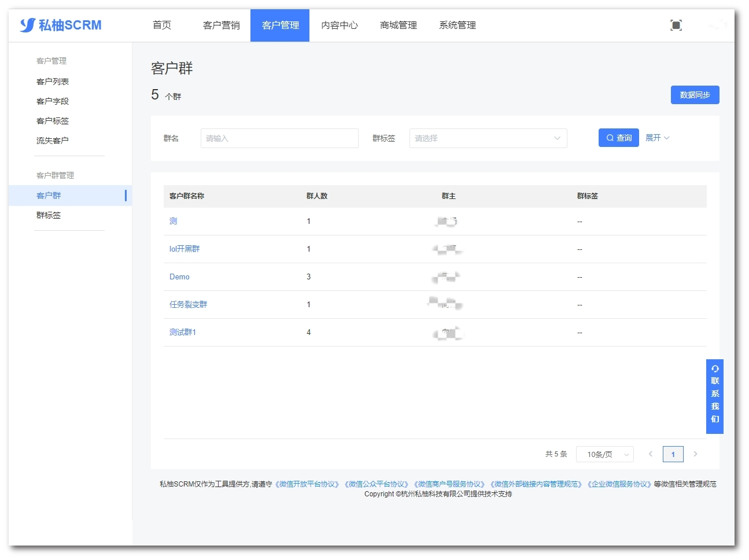
Task: Open the 内容中心 top menu
Action: [339, 25]
